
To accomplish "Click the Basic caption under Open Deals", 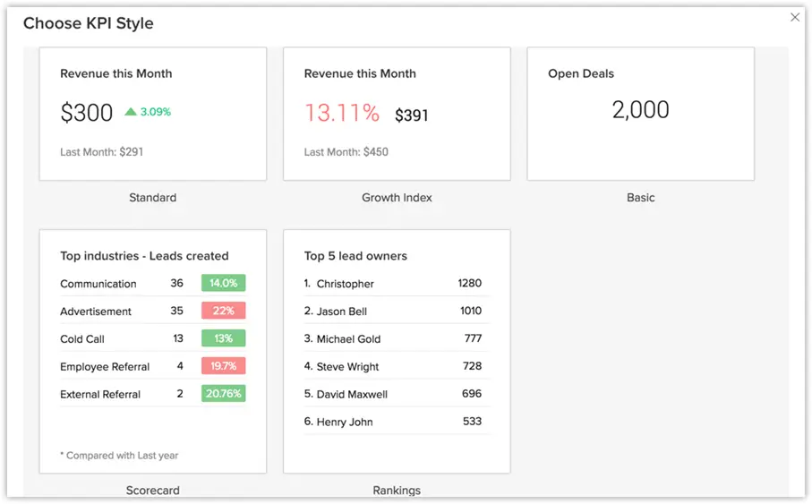I will click(x=640, y=198).
